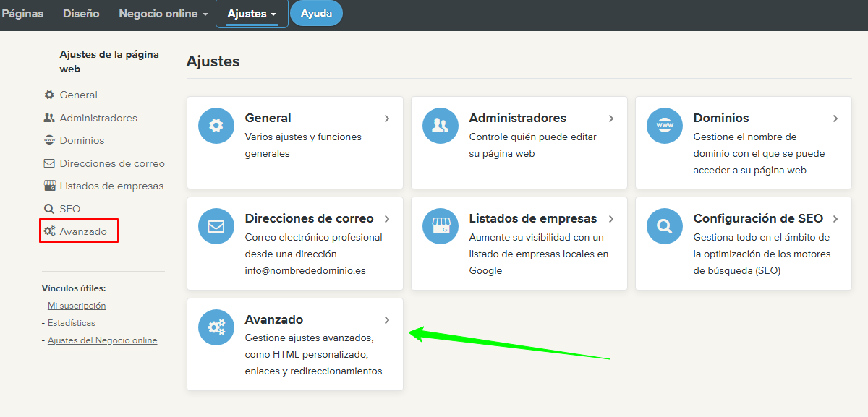This screenshot has height=417, width=868.
Task: Select General in the sidebar
Action: (79, 95)
